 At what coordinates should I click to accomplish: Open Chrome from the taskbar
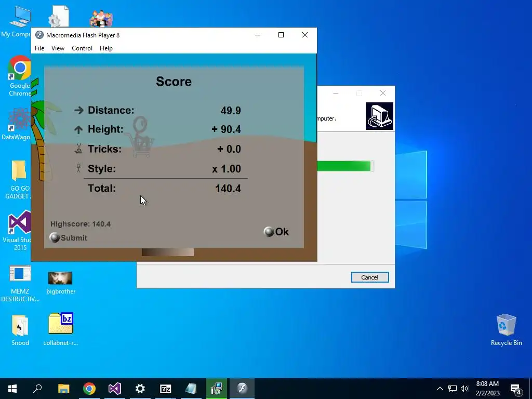coord(89,389)
